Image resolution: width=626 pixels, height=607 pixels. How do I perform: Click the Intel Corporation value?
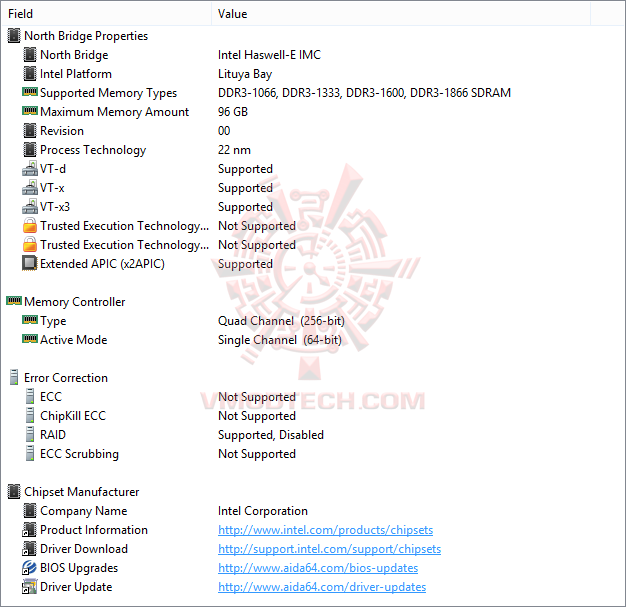pos(263,511)
